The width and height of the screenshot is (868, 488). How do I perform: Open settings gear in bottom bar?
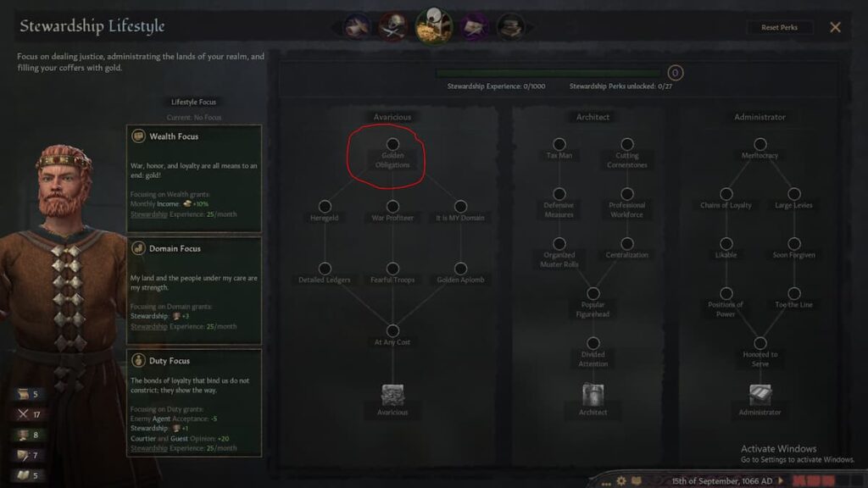[x=621, y=481]
